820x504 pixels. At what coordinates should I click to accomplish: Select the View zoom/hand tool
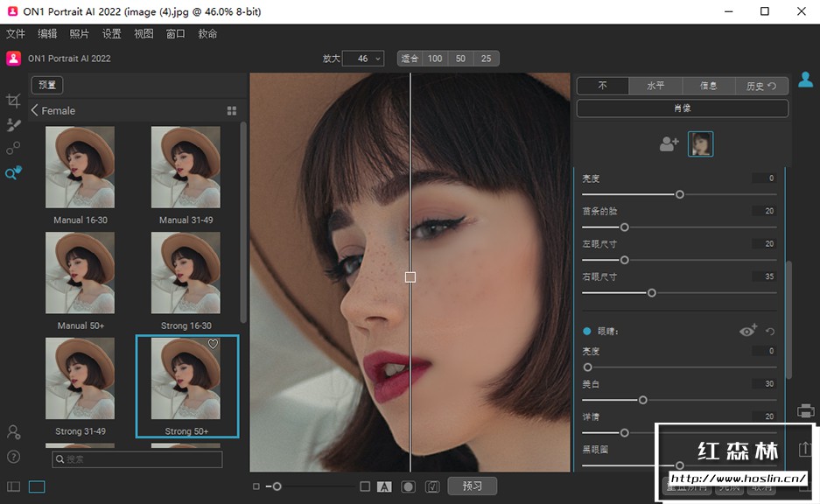coord(13,173)
